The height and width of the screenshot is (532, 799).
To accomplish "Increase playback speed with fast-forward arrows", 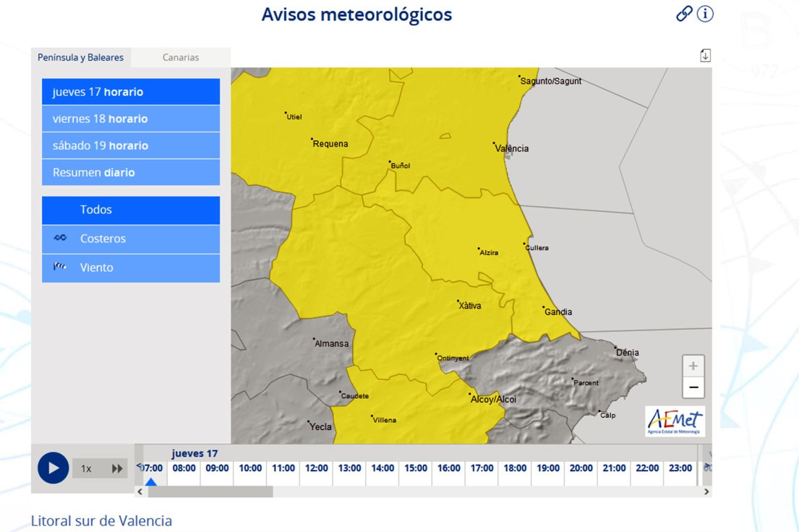I will pos(117,468).
